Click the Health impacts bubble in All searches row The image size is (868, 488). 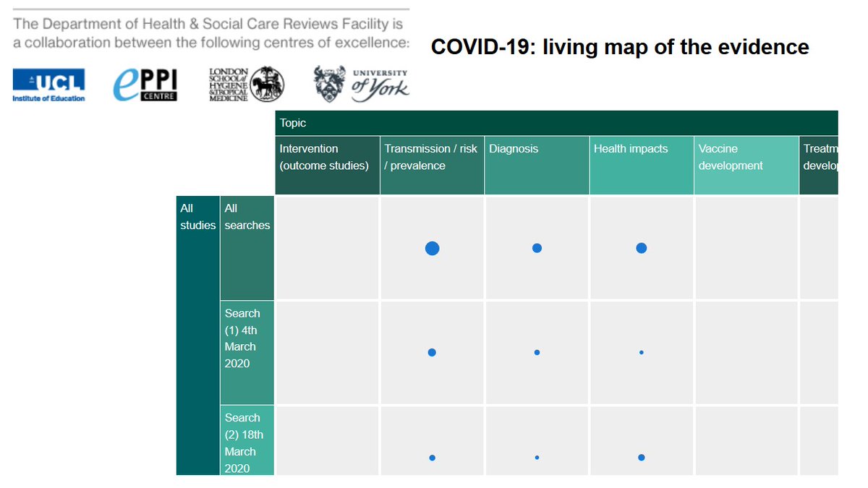tap(641, 248)
